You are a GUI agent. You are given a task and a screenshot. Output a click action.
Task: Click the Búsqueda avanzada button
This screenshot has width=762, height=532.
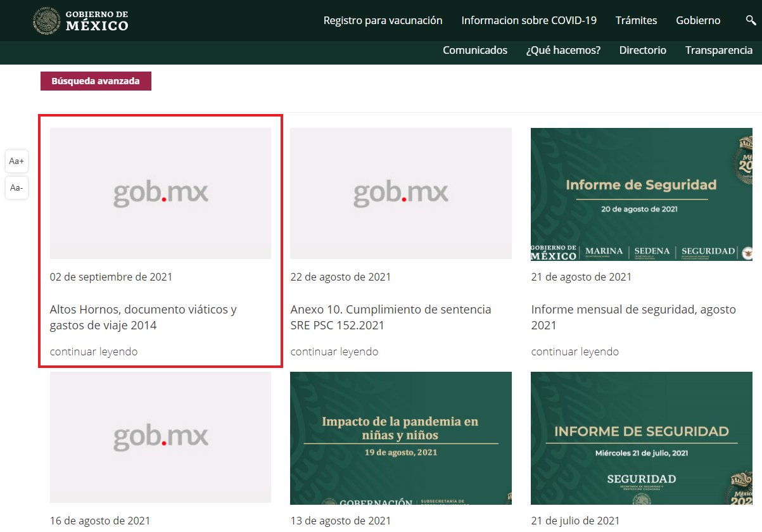coord(96,81)
